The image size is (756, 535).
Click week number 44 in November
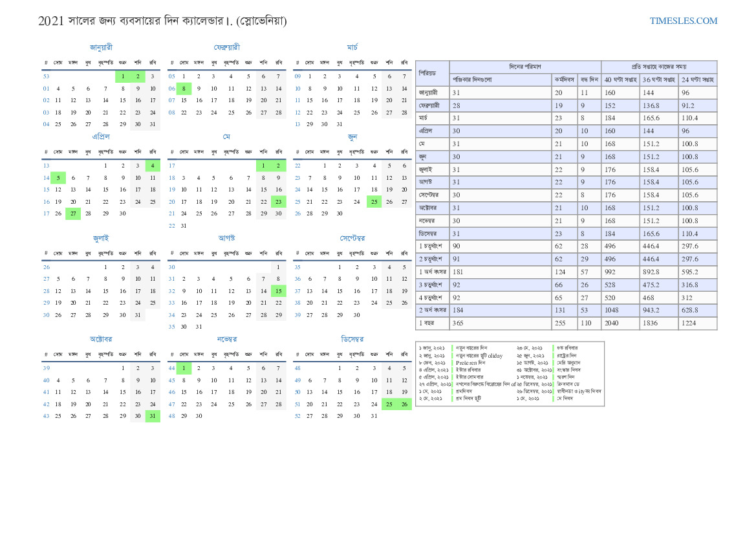172,368
